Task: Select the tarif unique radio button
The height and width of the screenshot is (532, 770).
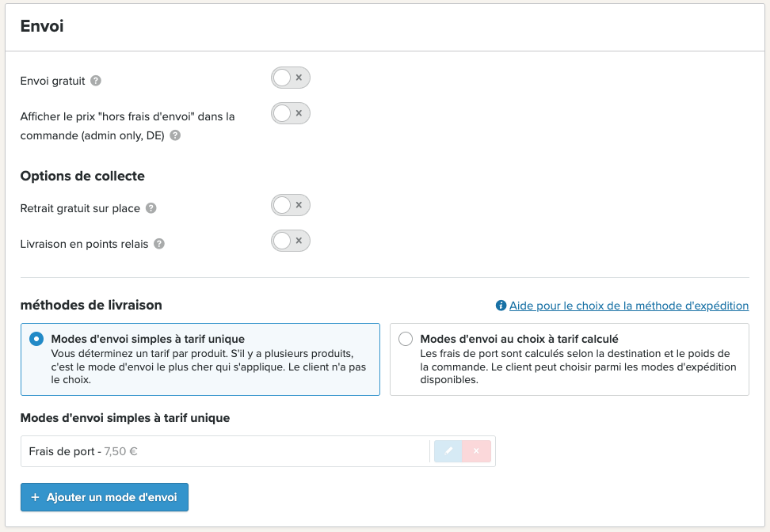Action: 36,339
